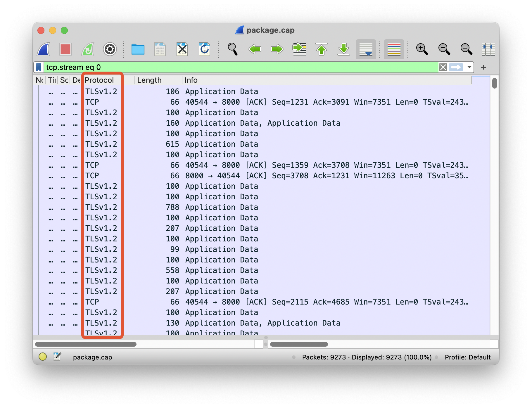Toggle auto-scroll during live capture

pyautogui.click(x=366, y=49)
